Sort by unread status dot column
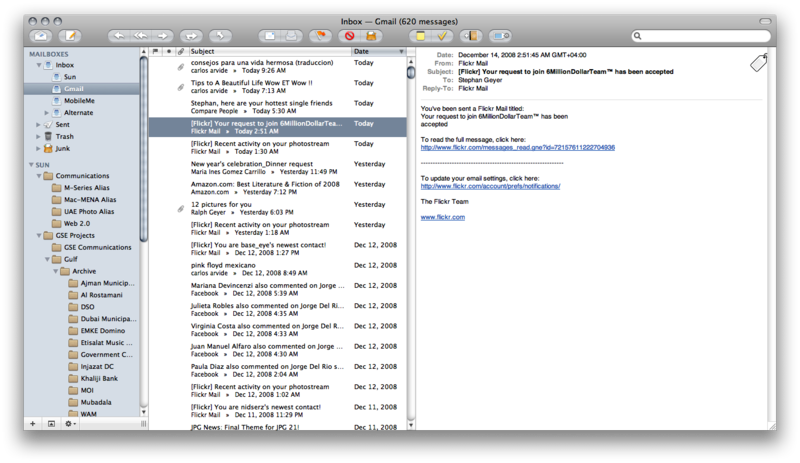This screenshot has width=800, height=463. coord(168,51)
